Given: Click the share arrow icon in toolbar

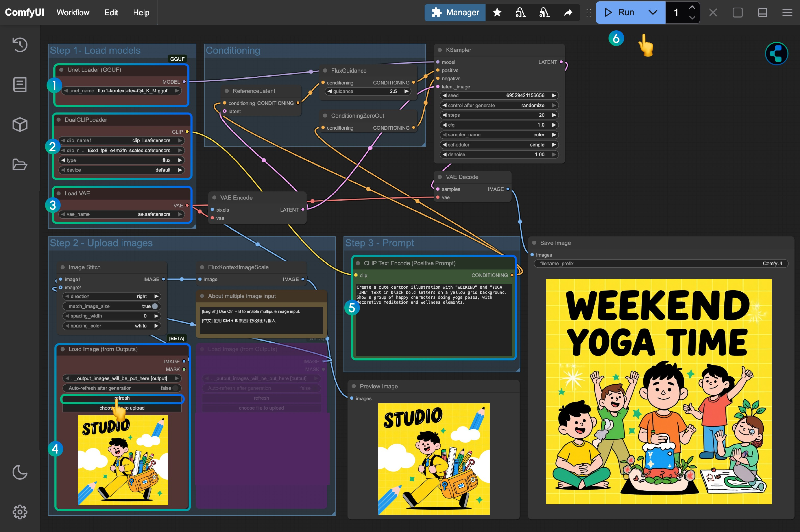Looking at the screenshot, I should pyautogui.click(x=568, y=13).
